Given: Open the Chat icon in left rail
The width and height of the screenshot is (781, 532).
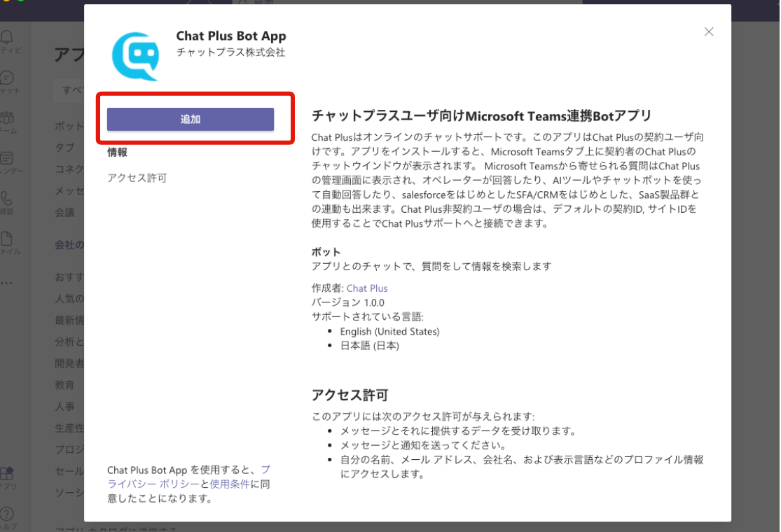Looking at the screenshot, I should tap(7, 78).
